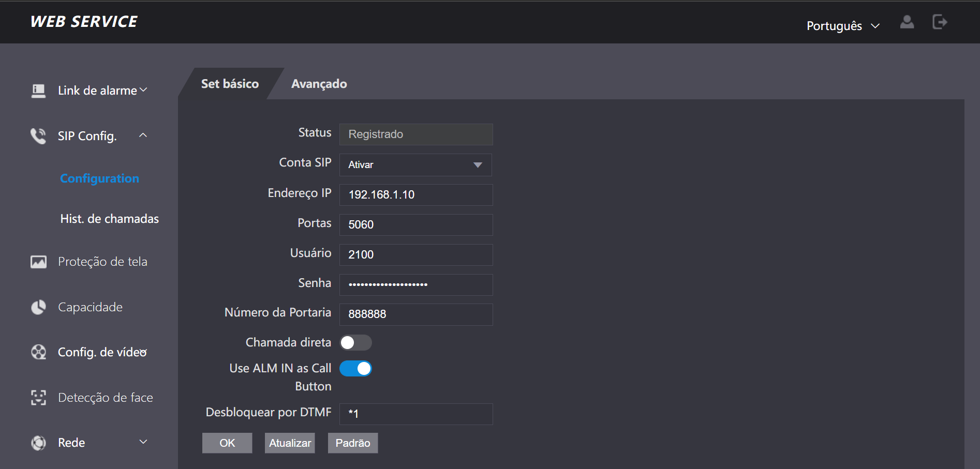The width and height of the screenshot is (980, 469).
Task: Expand the Rede menu chevron
Action: click(x=143, y=442)
